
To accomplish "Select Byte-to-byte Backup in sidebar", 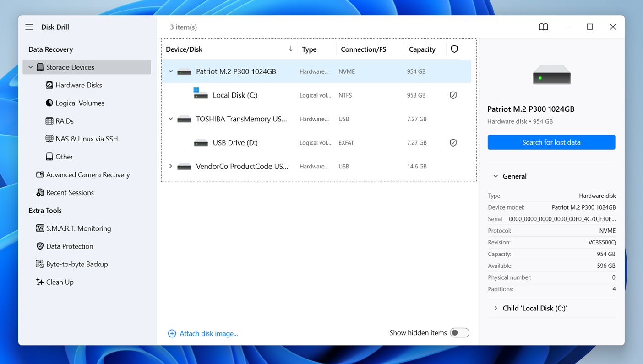I will coord(77,264).
